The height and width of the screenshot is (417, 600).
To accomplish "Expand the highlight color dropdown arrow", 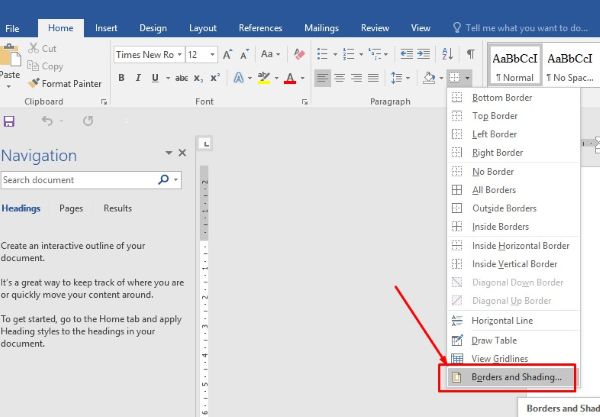I will pyautogui.click(x=276, y=78).
